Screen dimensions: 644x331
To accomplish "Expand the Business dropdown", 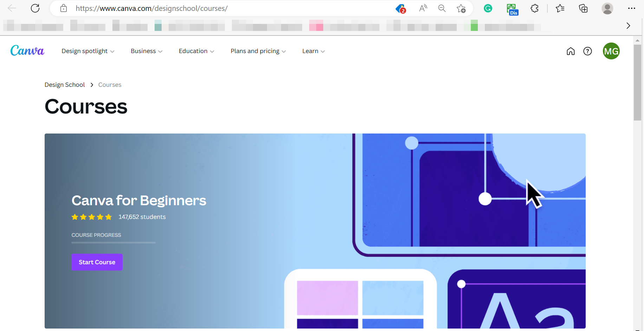I will click(147, 51).
